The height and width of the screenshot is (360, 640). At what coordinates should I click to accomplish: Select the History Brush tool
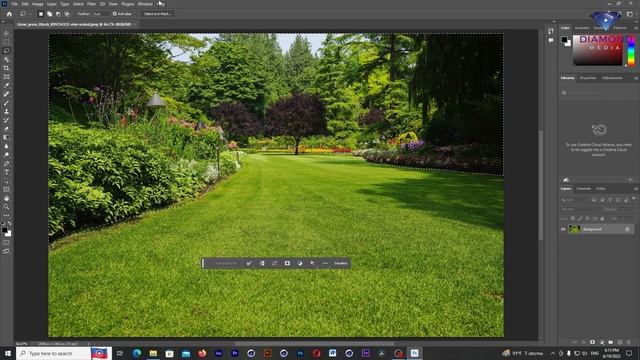[6, 120]
